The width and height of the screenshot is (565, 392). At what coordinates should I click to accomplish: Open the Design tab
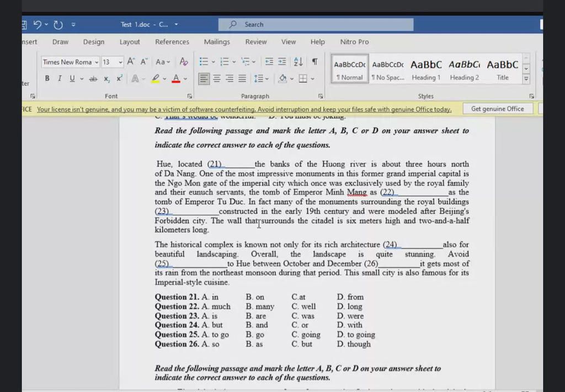coord(94,42)
